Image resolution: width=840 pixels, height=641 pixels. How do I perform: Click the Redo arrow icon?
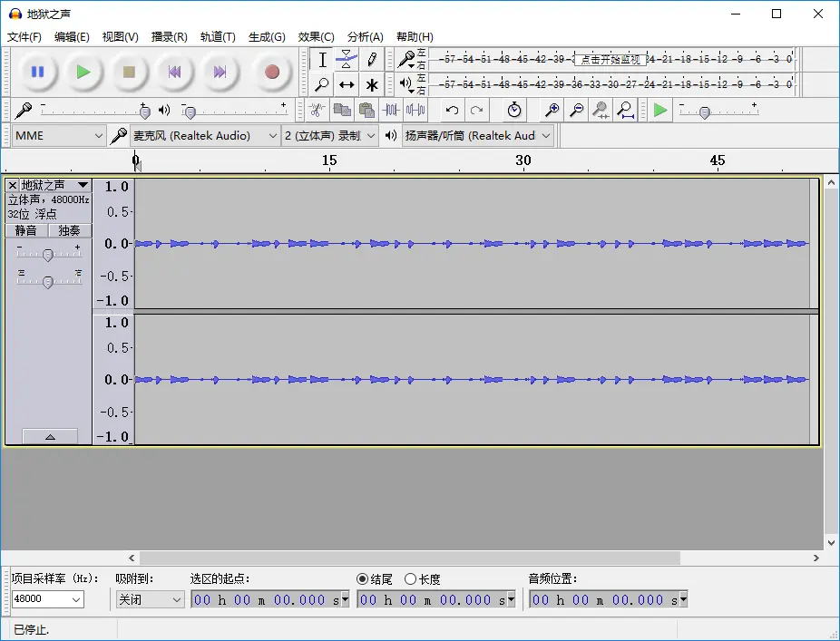pyautogui.click(x=477, y=111)
